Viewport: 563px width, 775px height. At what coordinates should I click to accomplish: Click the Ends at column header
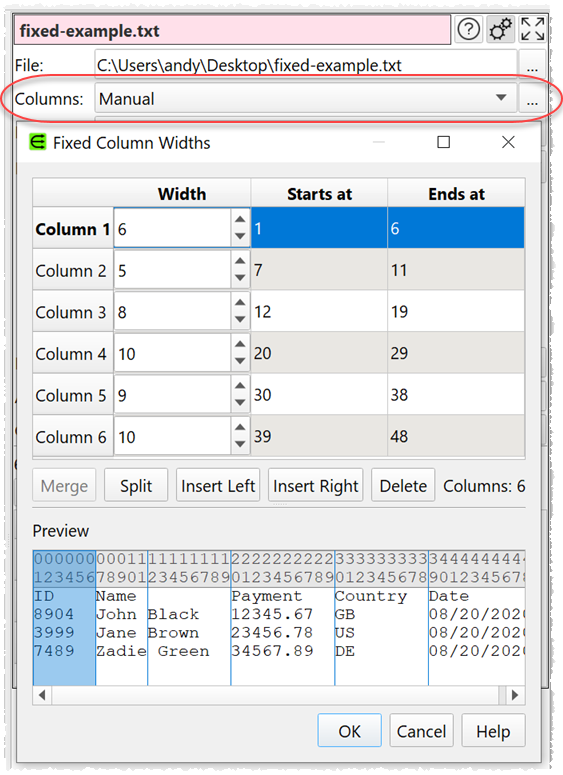(456, 193)
